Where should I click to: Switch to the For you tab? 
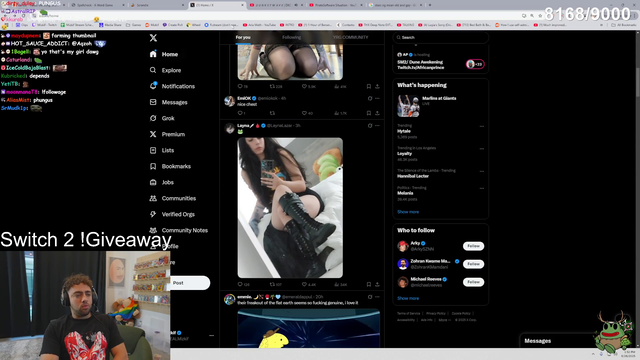pyautogui.click(x=243, y=37)
